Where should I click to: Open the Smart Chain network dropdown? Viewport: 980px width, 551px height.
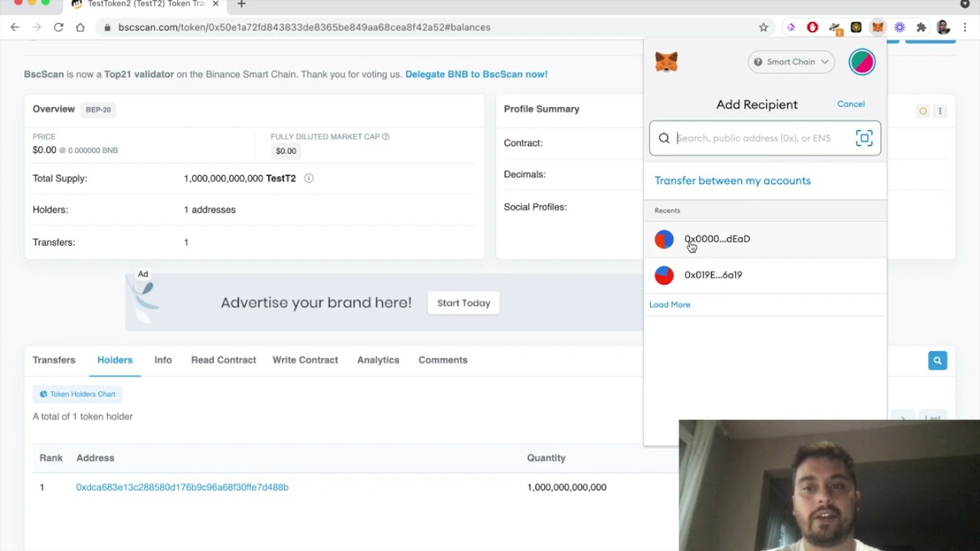click(x=791, y=62)
